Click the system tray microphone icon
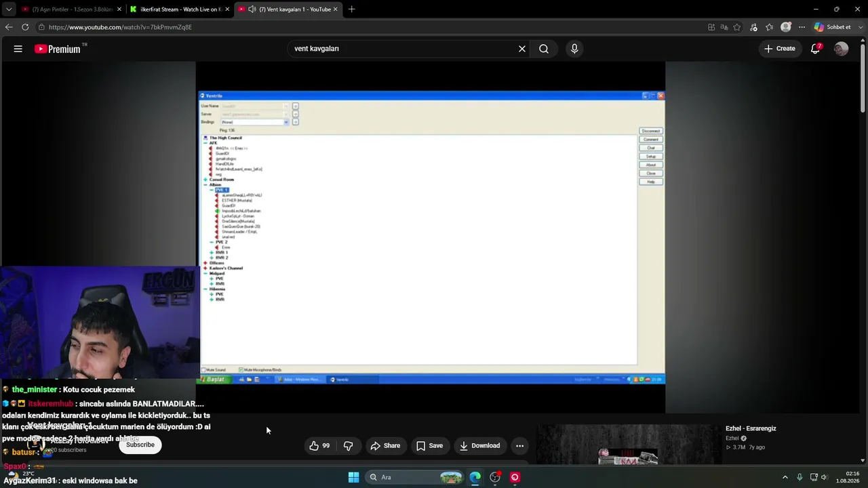The height and width of the screenshot is (488, 868). [800, 477]
